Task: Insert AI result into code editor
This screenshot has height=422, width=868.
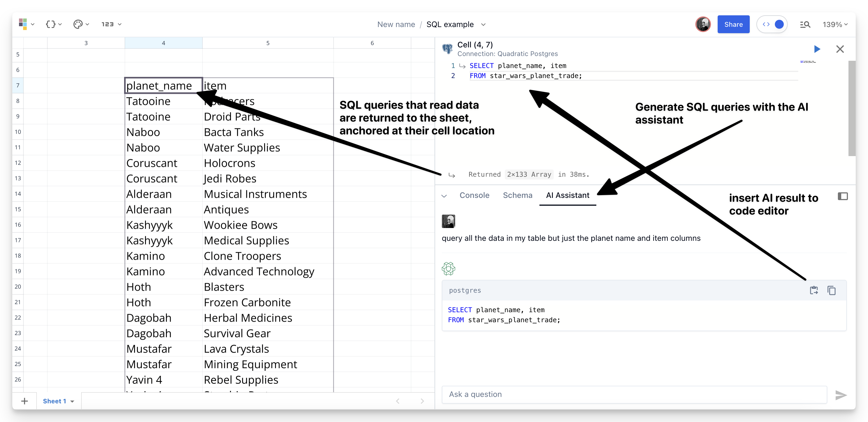Action: (814, 290)
